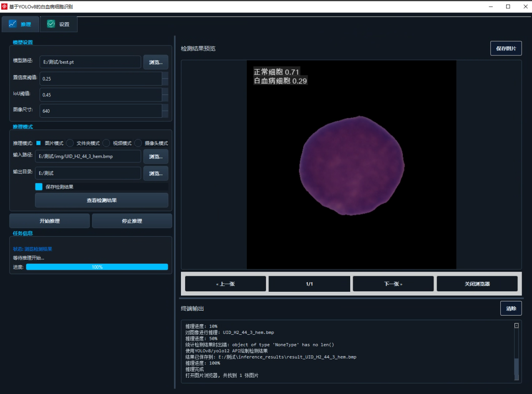532x394 pixels.
Task: Open the 设置 tab
Action: coord(58,24)
